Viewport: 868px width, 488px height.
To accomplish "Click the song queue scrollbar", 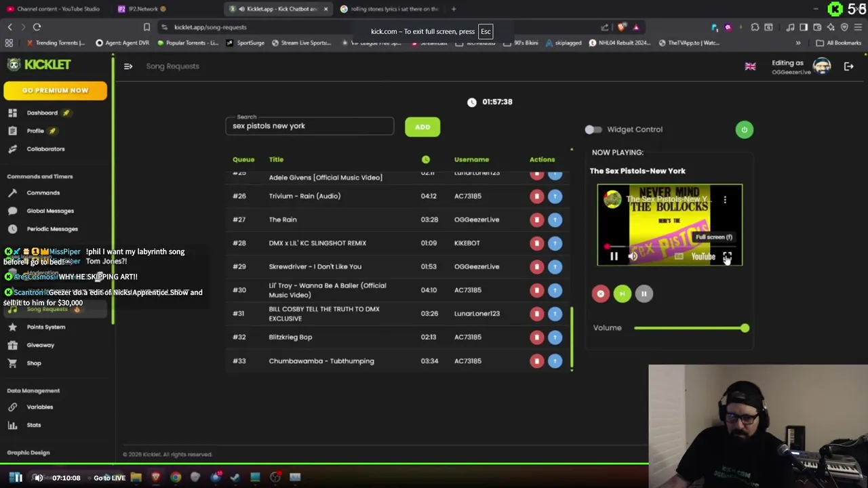I will point(572,339).
